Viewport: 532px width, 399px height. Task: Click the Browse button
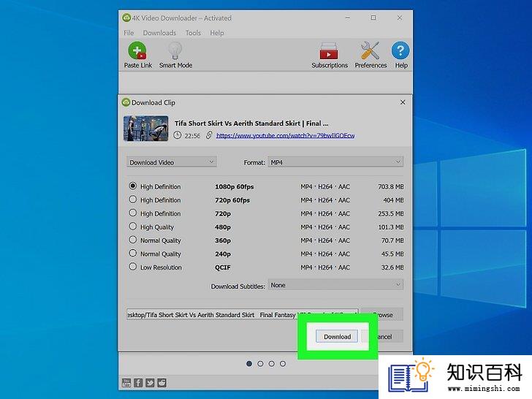click(382, 315)
